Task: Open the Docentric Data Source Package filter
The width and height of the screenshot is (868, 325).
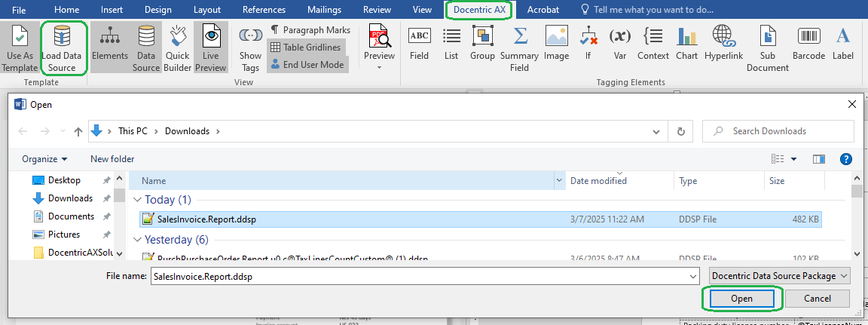Action: coord(779,276)
